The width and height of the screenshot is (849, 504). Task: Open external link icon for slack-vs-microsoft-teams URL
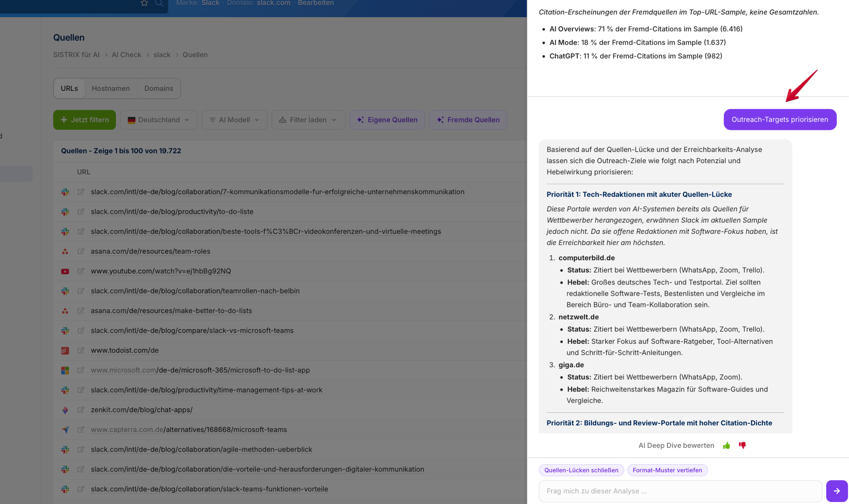(x=81, y=331)
